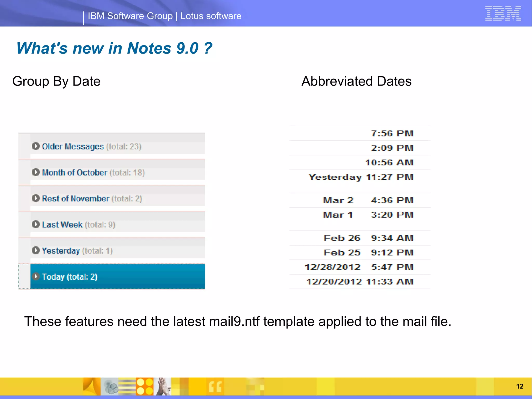Click the clapping hands footer image
Screen dimensions: 532x399
(x=162, y=387)
